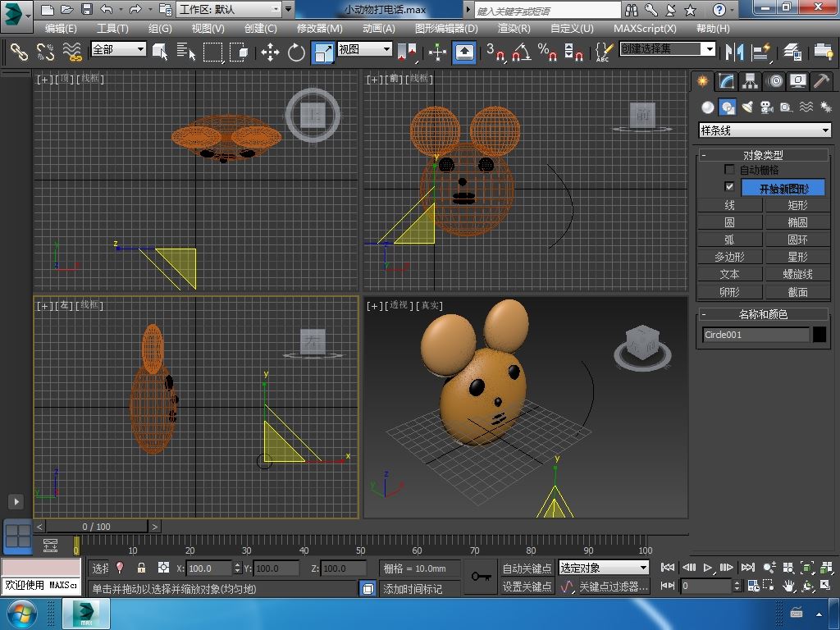
Task: Open the black object color swatch
Action: click(x=819, y=335)
